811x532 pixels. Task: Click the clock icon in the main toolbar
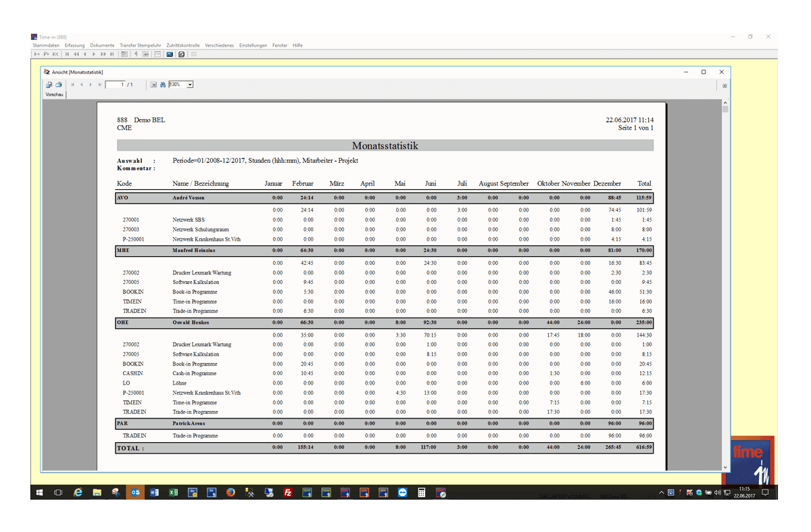(181, 54)
